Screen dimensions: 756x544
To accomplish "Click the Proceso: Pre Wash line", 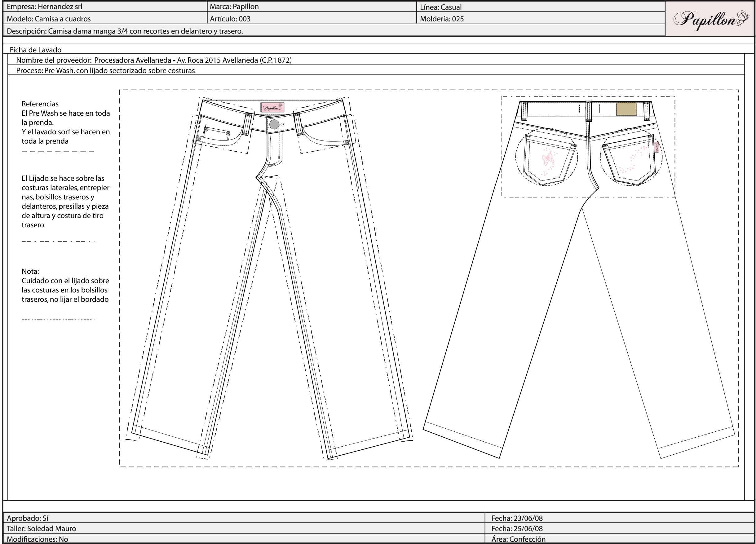I will (105, 70).
